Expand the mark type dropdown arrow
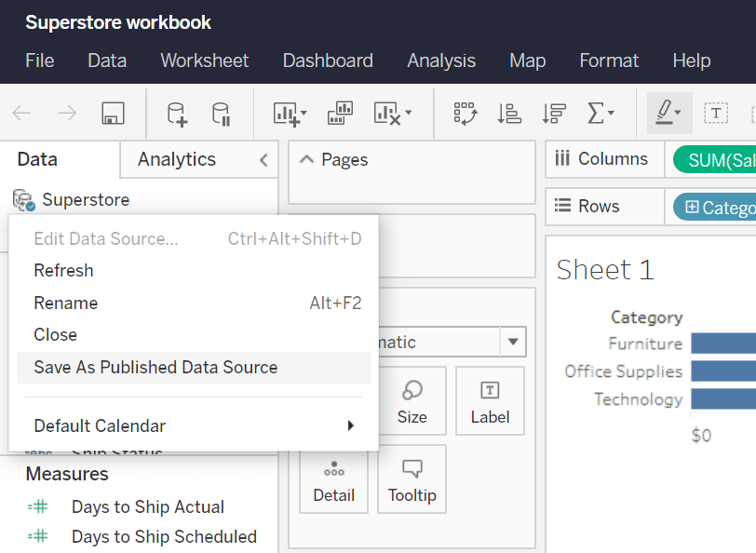Screen dimensions: 756x553 tap(513, 342)
